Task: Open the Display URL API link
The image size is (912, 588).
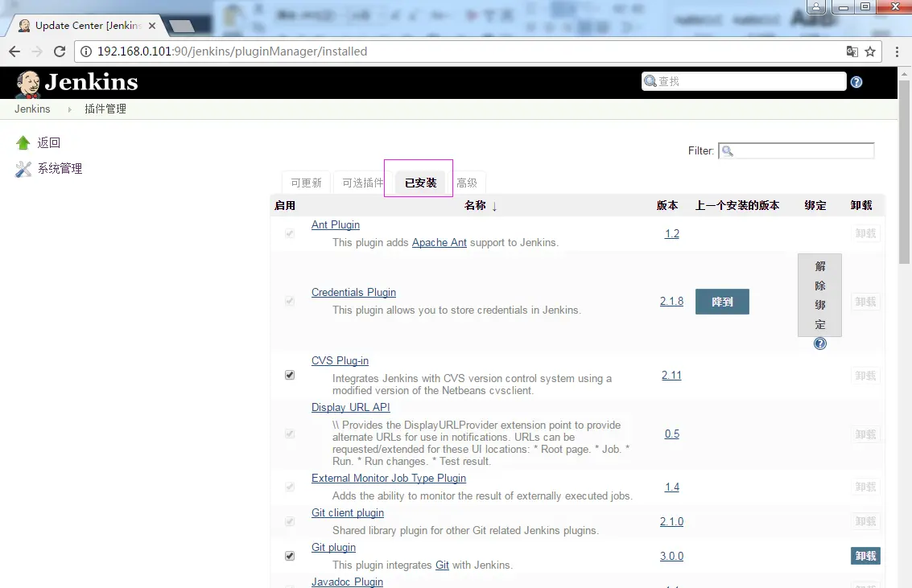Action: tap(351, 407)
